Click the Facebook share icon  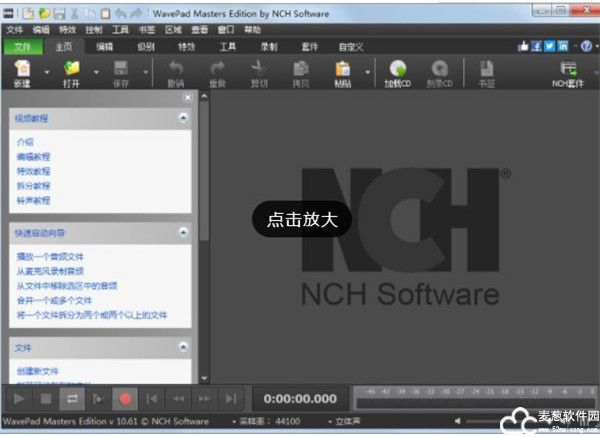(537, 46)
